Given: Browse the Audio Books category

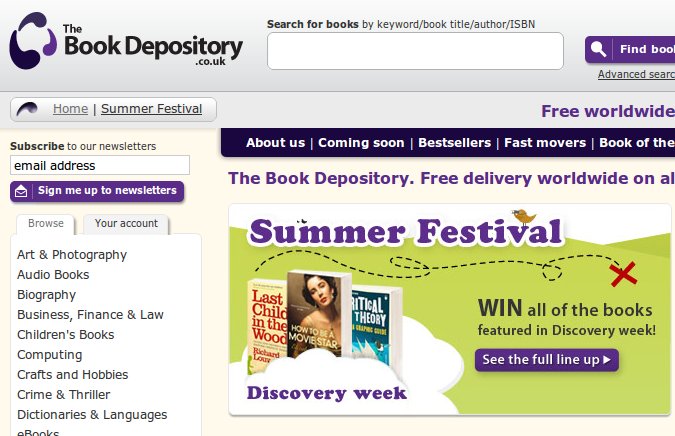Looking at the screenshot, I should 53,275.
